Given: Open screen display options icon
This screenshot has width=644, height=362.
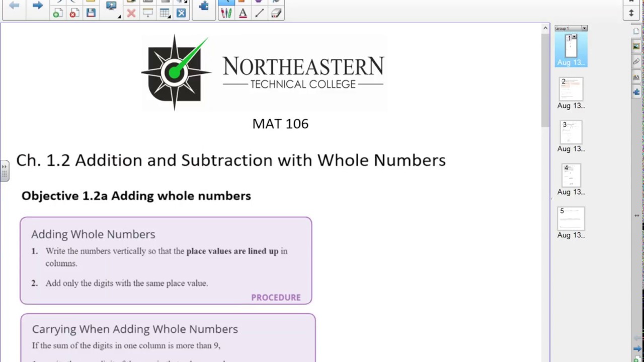Looking at the screenshot, I should coord(112,6).
